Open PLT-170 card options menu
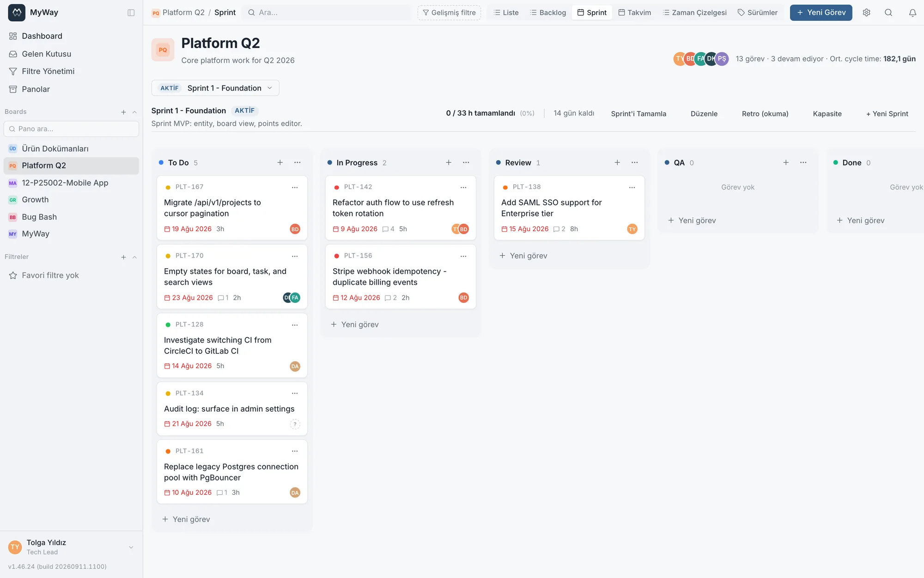924x578 pixels. click(x=295, y=256)
